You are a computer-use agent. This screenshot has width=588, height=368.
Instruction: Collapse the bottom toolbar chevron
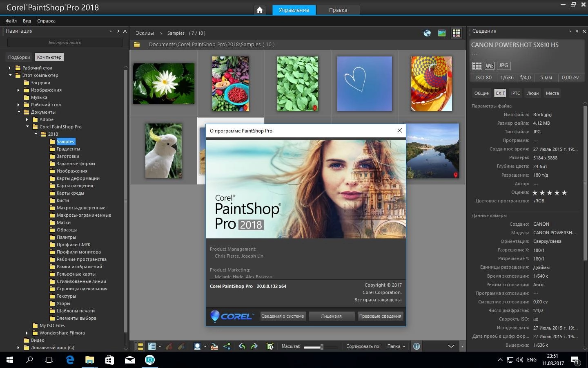(x=451, y=346)
